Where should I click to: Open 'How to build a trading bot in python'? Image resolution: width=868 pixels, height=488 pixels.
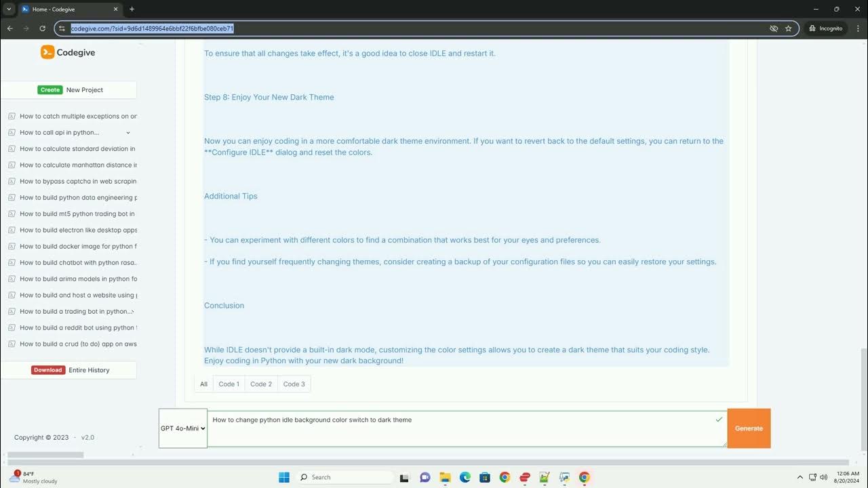click(77, 311)
